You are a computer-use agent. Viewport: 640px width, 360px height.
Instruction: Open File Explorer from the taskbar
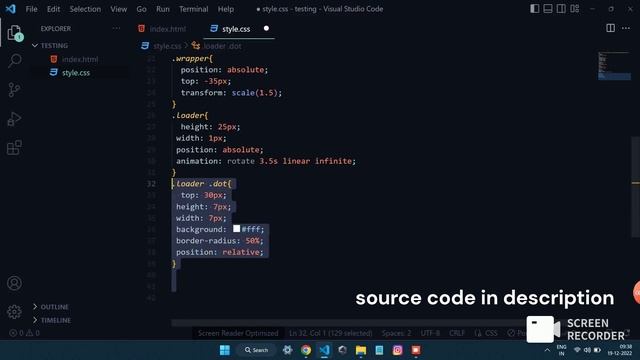361,350
